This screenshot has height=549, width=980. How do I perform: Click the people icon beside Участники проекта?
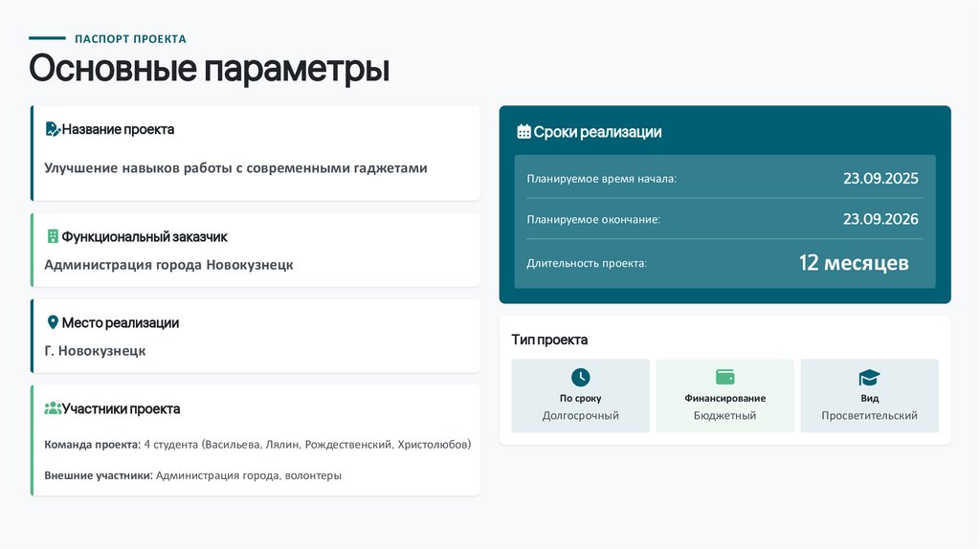coord(53,408)
